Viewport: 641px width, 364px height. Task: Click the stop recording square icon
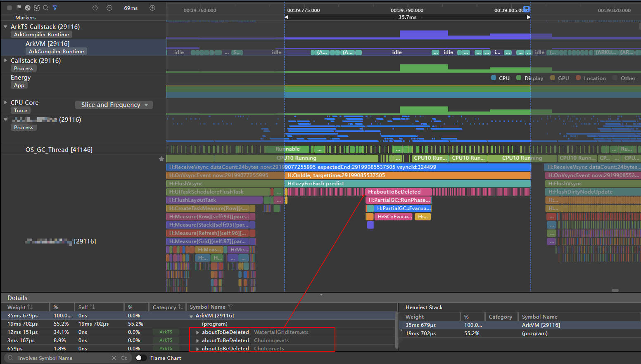[9, 8]
